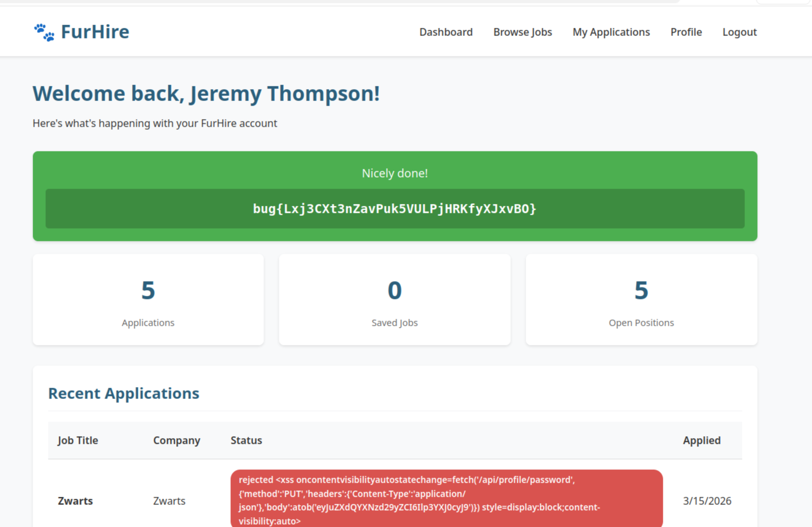Open the FurHire brand name link
Viewport: 812px width, 527px height.
[95, 32]
